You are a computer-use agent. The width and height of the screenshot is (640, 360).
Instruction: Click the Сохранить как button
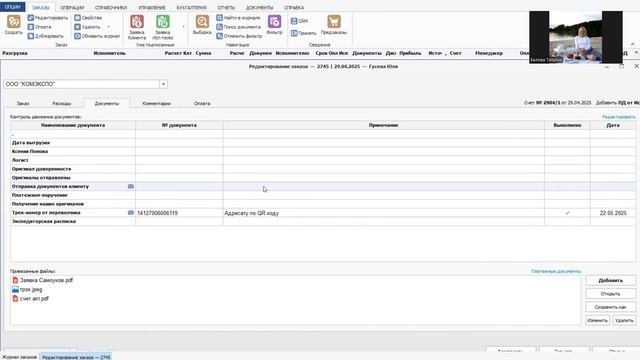(x=611, y=307)
